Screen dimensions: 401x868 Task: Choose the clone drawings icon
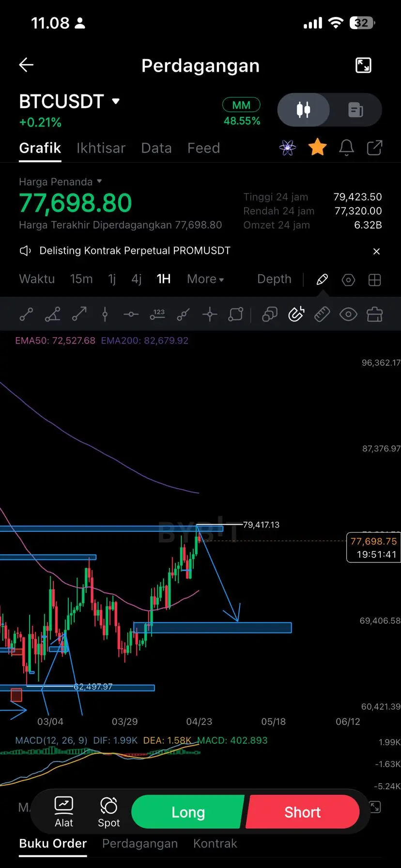click(x=270, y=314)
